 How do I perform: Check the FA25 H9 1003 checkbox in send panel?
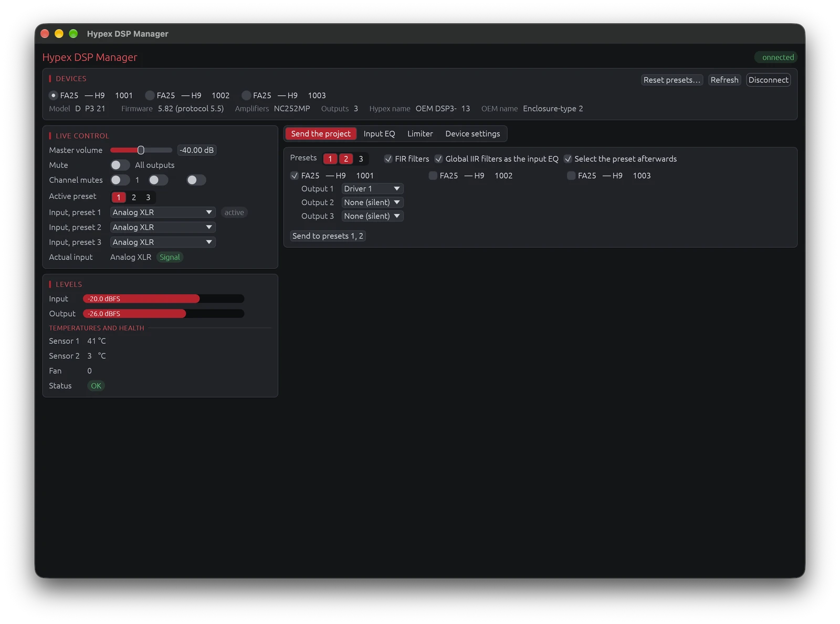(571, 176)
